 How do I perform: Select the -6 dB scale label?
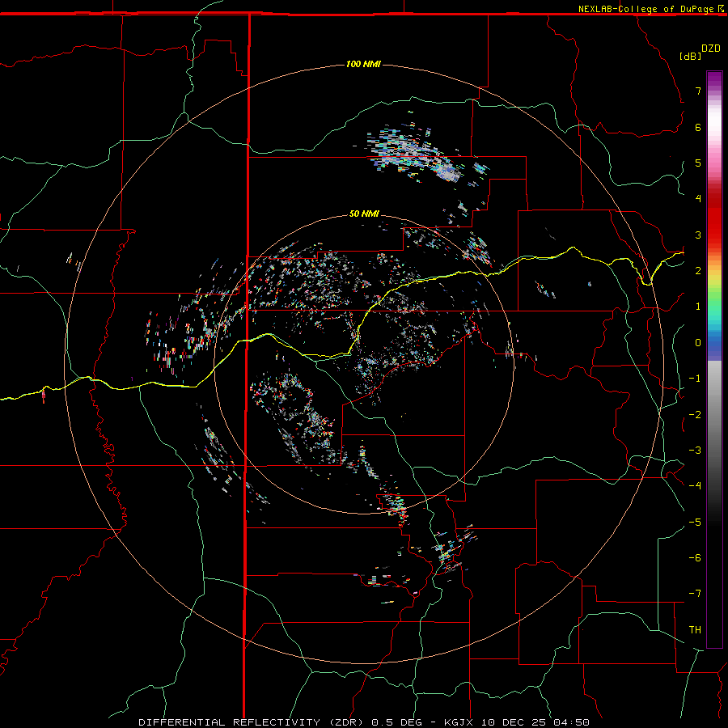[x=695, y=558]
